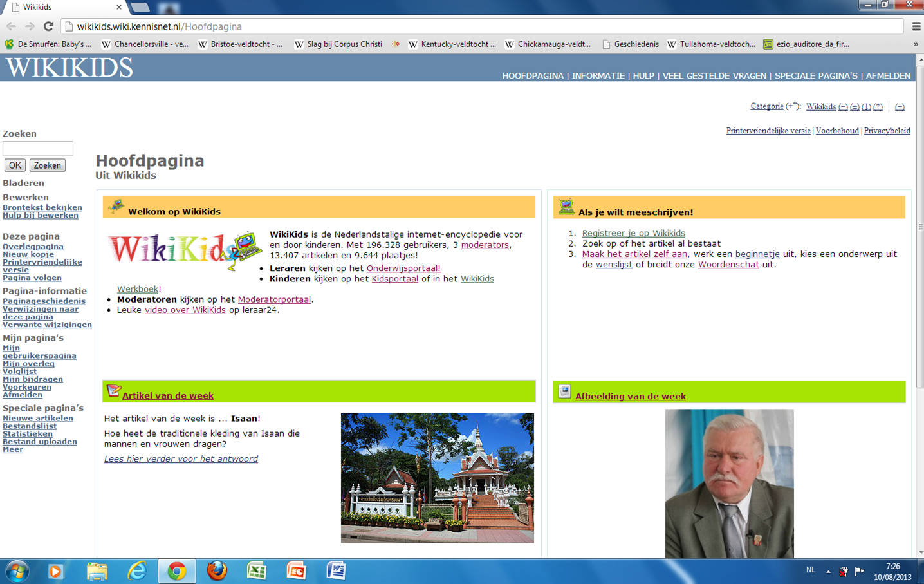Image resolution: width=924 pixels, height=584 pixels.
Task: Open SPECIALE PAGINA'S in the navigation
Action: point(816,76)
